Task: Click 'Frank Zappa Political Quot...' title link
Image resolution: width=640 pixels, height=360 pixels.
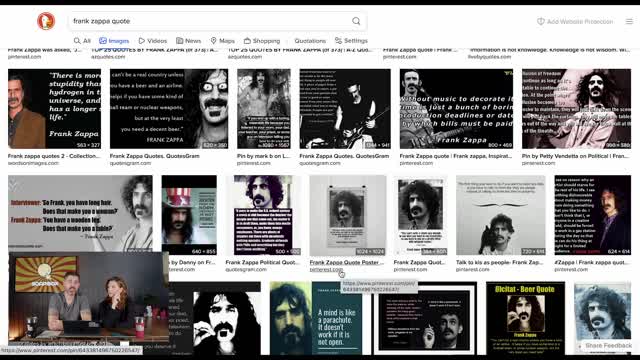Action: pos(263,262)
